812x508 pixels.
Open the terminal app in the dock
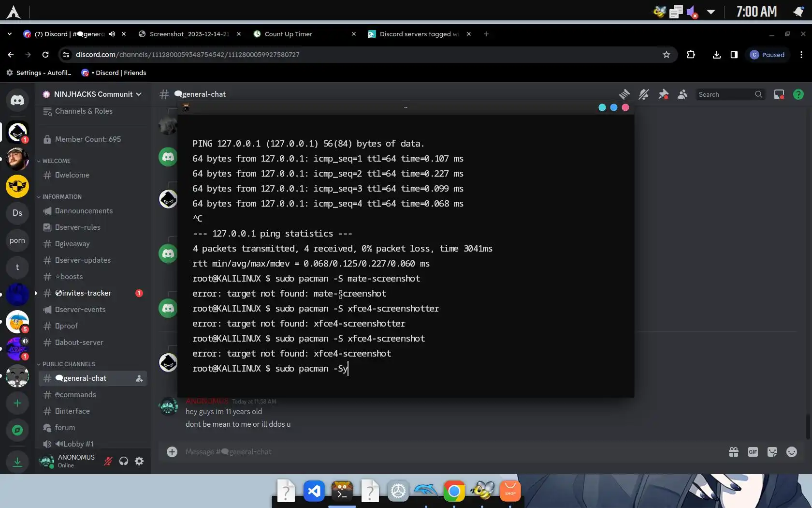342,492
